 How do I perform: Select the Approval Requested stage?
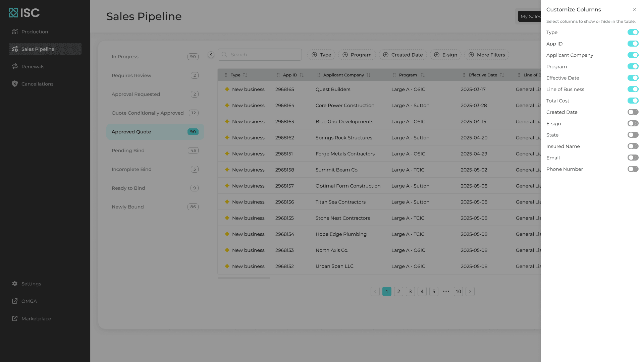(x=155, y=94)
